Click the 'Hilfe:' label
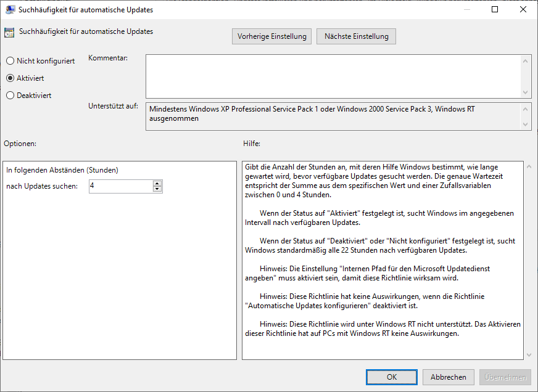The height and width of the screenshot is (392, 538). (252, 144)
